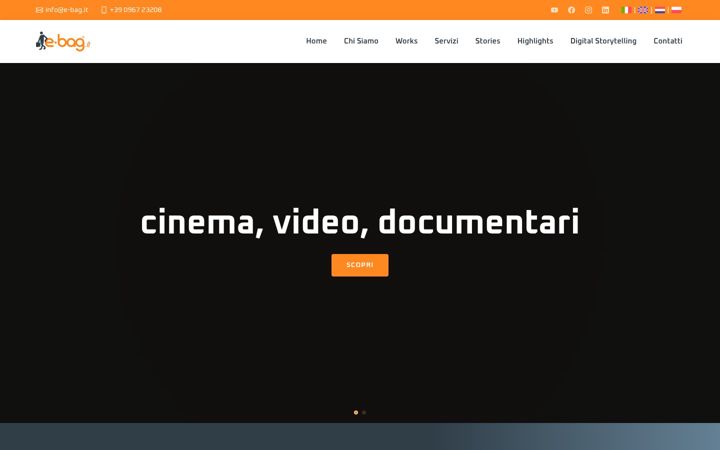Open the Works menu item

pos(406,41)
